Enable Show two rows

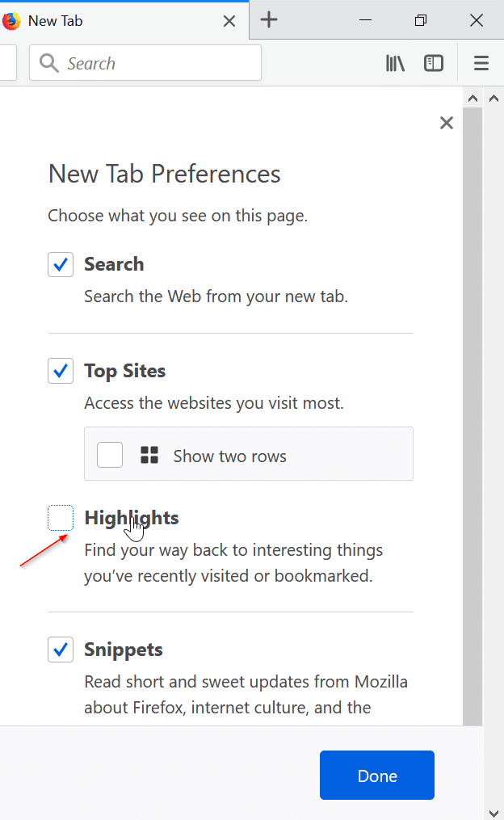(109, 454)
